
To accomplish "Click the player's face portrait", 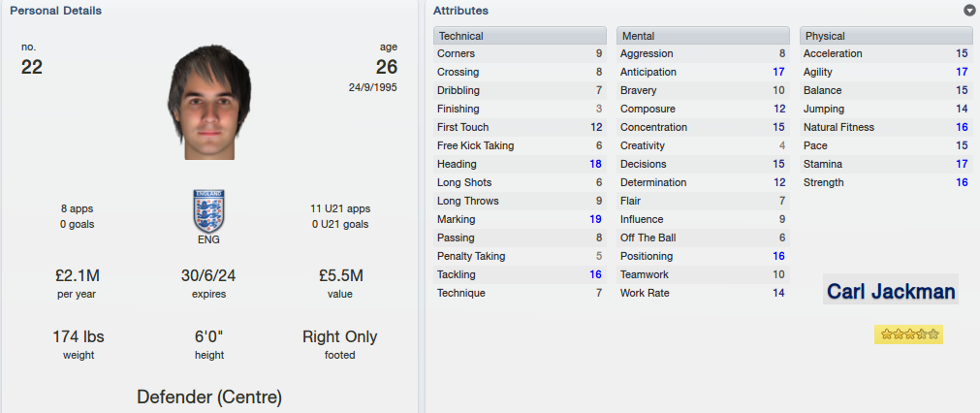I will (x=209, y=102).
